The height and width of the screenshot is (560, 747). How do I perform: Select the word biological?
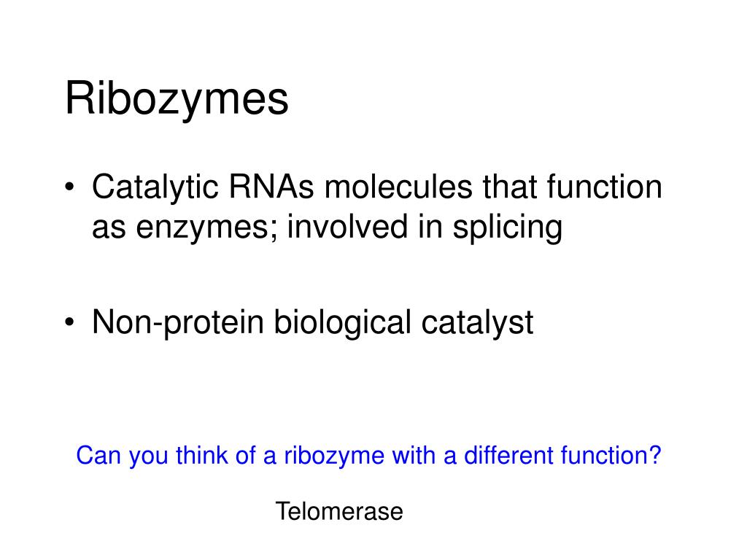coord(343,324)
